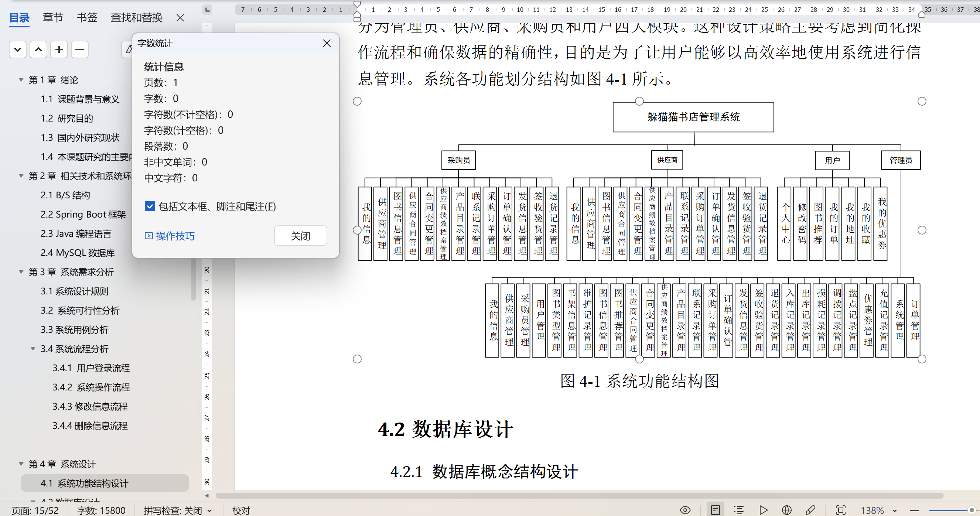Click the fit-page zoom frame icon
The width and height of the screenshot is (980, 516).
(x=840, y=510)
